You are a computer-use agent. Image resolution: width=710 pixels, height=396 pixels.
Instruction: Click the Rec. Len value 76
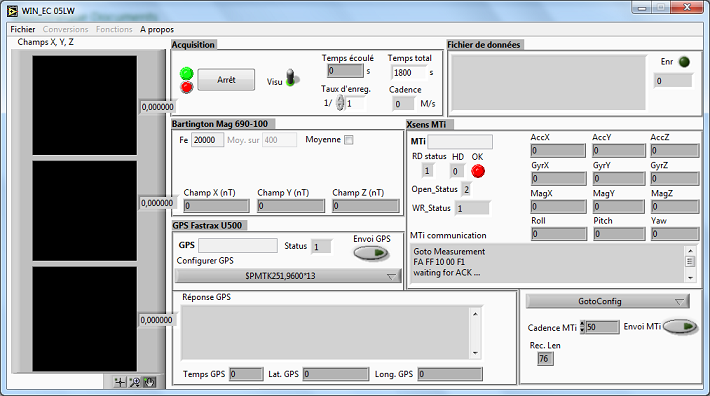[x=545, y=359]
